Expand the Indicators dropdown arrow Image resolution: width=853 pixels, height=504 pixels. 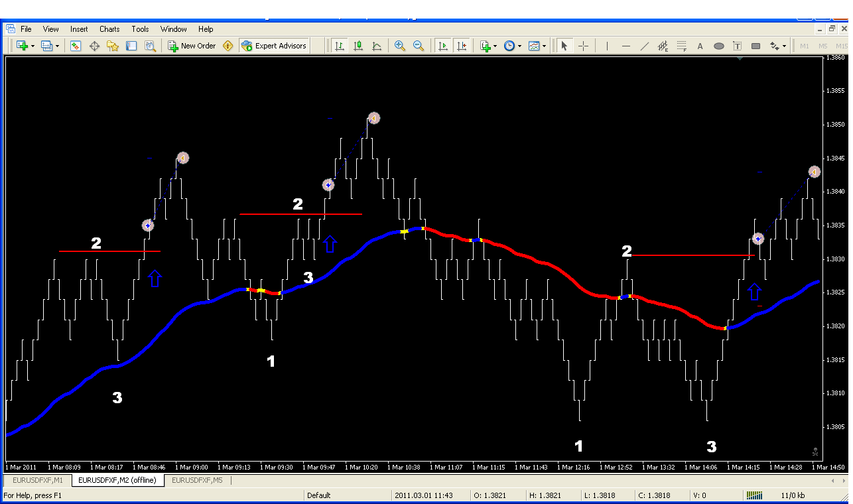[x=495, y=46]
